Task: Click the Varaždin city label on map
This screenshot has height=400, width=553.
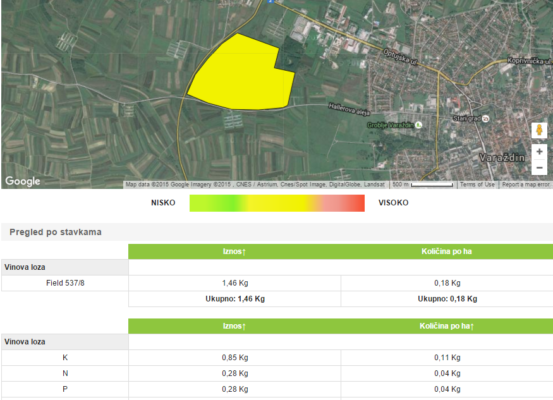Action: 502,158
